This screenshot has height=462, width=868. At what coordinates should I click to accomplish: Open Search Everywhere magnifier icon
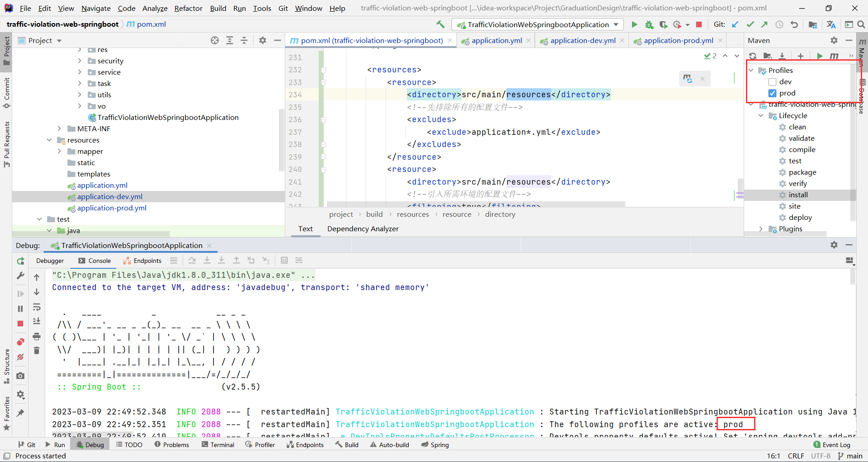click(861, 24)
